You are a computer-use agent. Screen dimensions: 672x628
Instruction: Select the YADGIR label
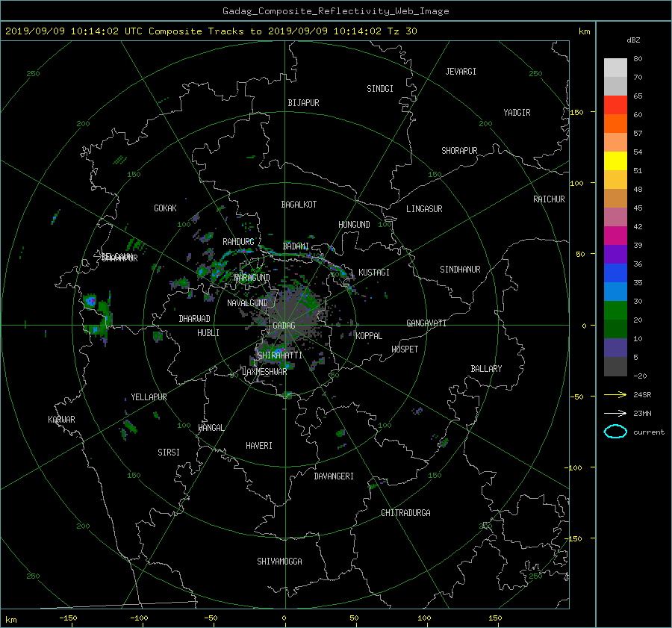[x=517, y=112]
